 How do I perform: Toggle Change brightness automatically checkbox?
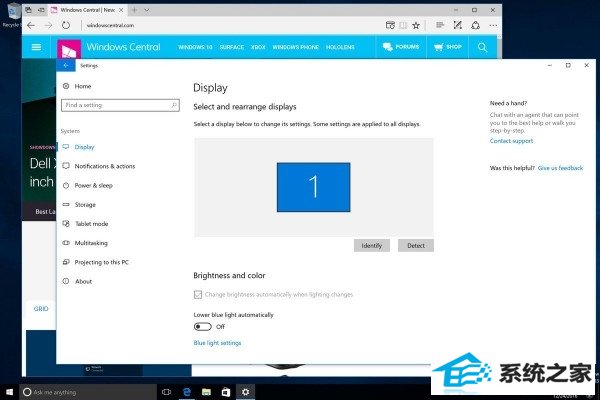point(198,294)
